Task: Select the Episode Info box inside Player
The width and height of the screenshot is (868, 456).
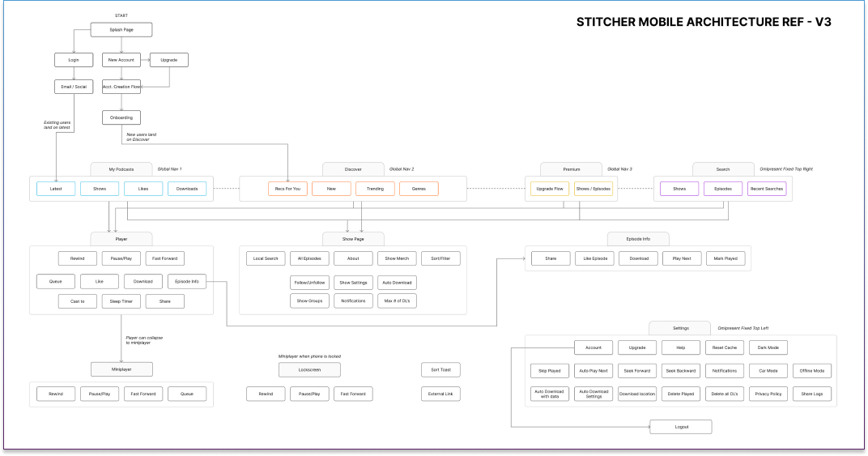Action: point(186,281)
